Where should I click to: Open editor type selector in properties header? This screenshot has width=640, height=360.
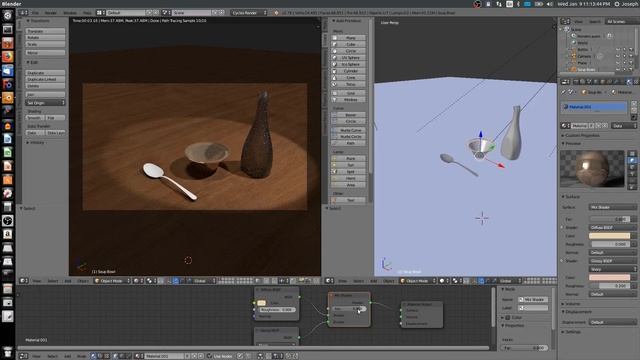pos(565,82)
